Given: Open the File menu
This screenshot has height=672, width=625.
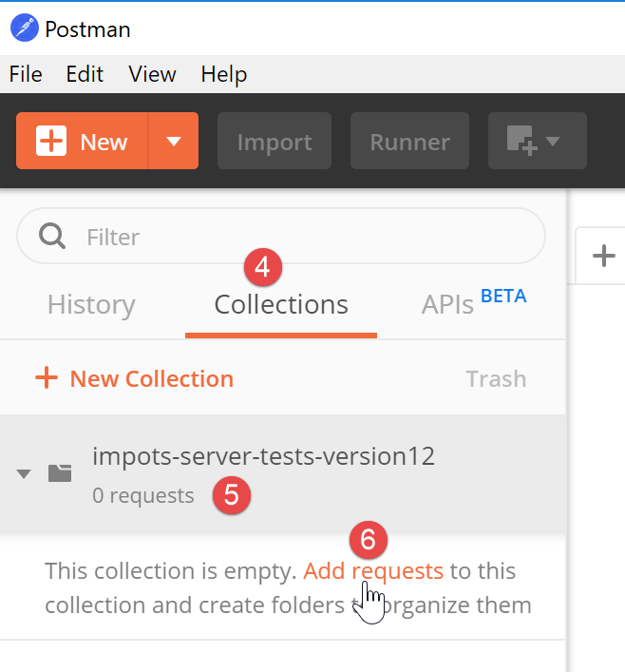Looking at the screenshot, I should click(26, 74).
